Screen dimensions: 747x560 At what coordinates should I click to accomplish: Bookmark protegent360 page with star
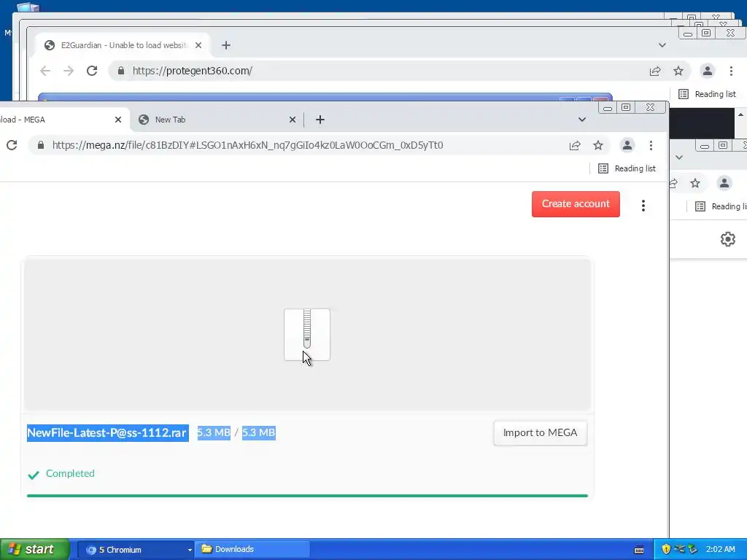(x=678, y=71)
